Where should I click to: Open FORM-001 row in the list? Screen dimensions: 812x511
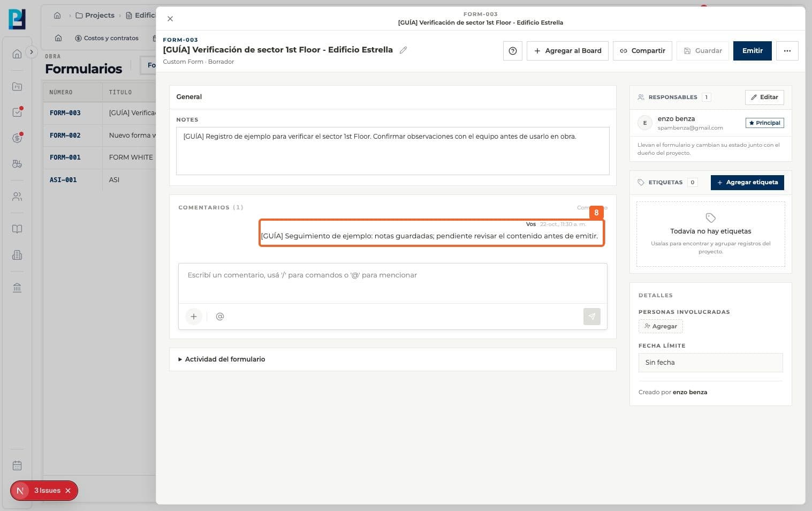coord(99,157)
